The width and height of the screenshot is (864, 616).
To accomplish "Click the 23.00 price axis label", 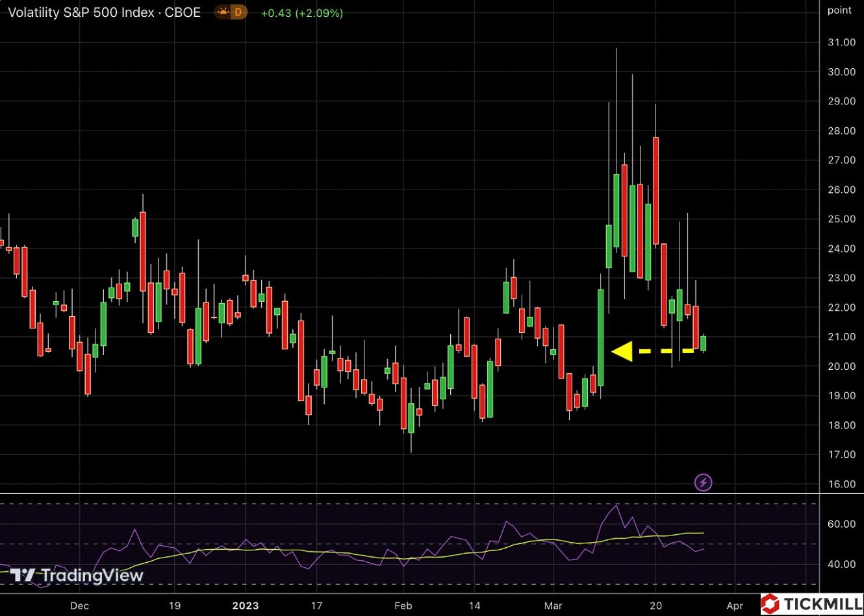I will click(x=841, y=278).
